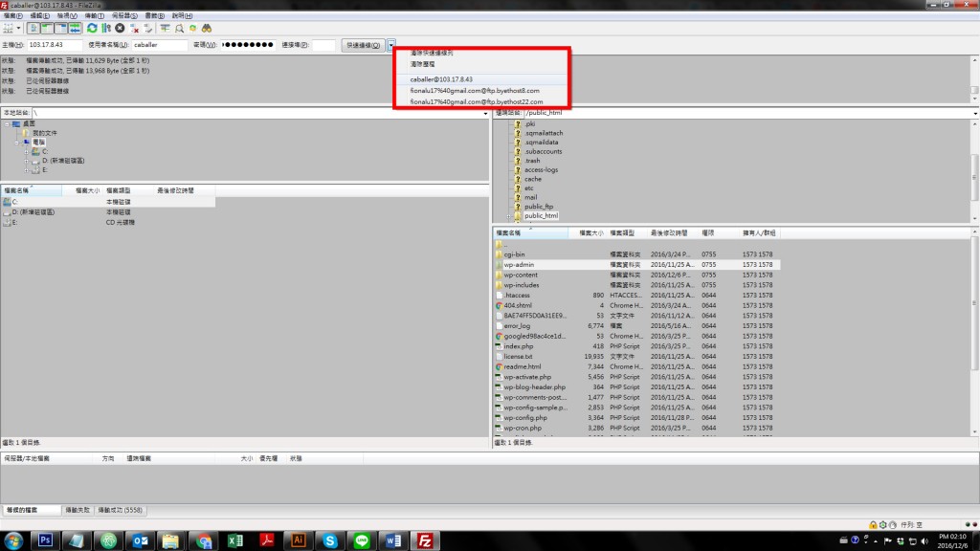Expand the E: drive tree node
Viewport: 980px width, 551px height.
[x=26, y=170]
